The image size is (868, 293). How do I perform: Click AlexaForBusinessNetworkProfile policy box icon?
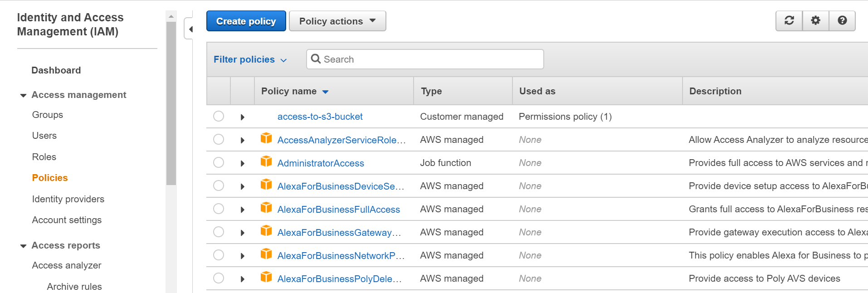[266, 254]
